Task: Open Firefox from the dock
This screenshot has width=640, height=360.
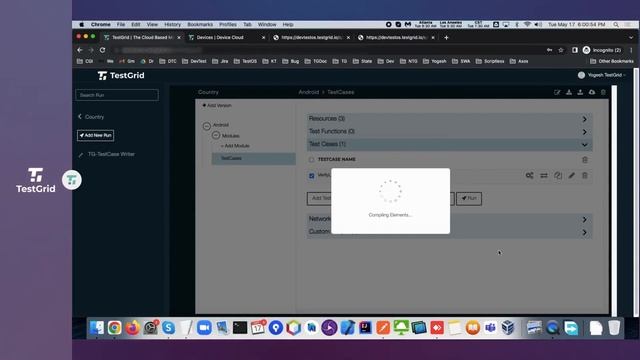Action: 132,328
